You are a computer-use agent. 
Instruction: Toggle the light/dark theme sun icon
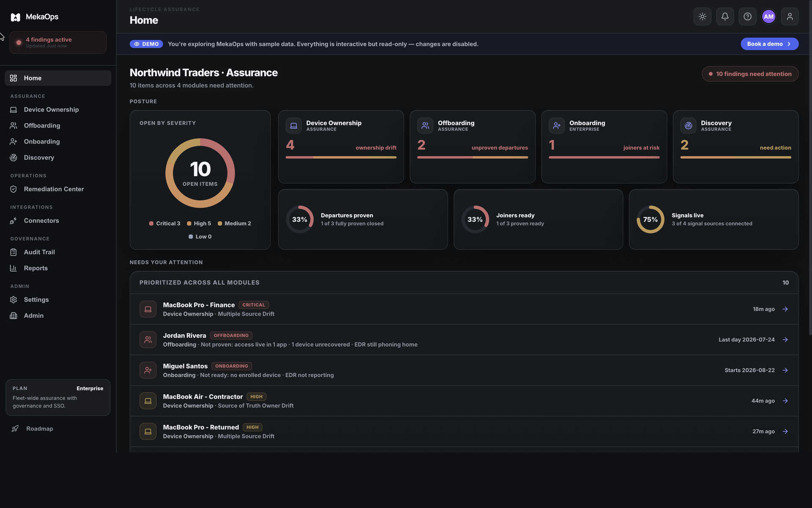click(702, 17)
